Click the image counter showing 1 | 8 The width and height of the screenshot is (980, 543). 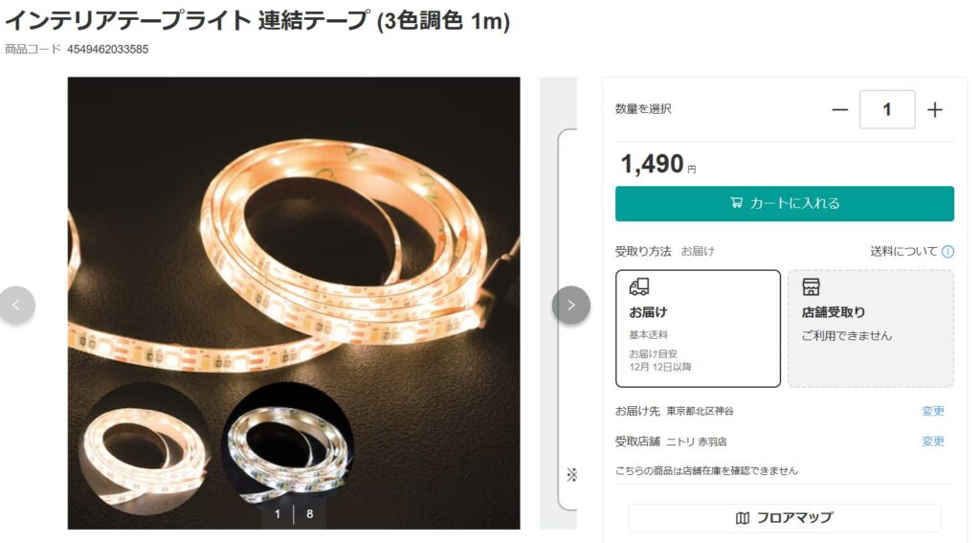293,513
